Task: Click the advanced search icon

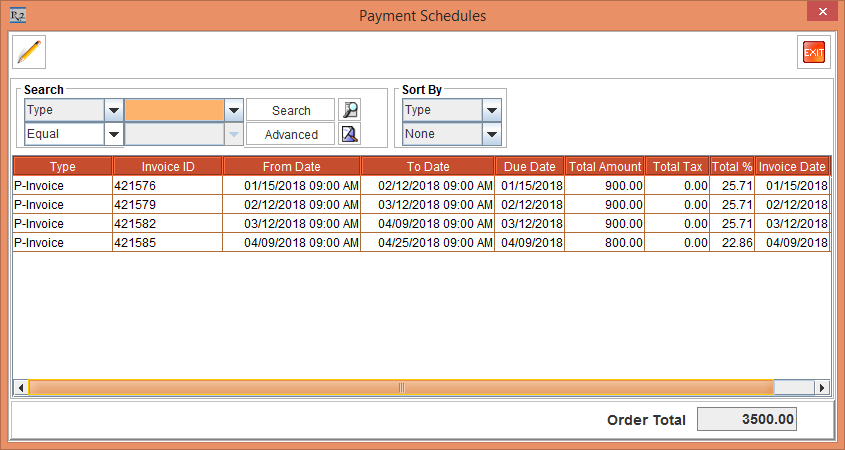Action: click(x=349, y=134)
